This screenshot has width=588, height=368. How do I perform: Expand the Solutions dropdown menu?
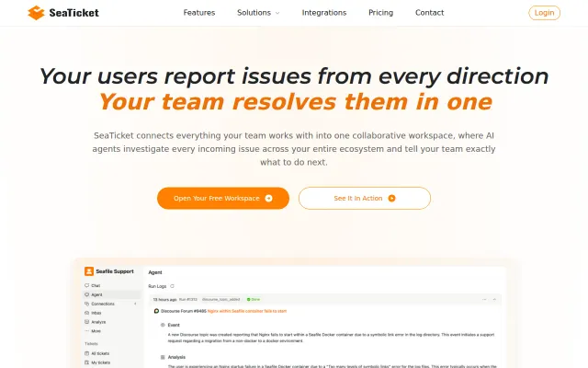[258, 13]
